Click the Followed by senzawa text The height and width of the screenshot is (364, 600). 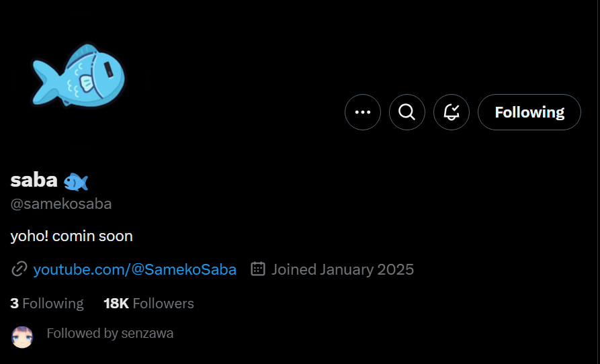[110, 333]
